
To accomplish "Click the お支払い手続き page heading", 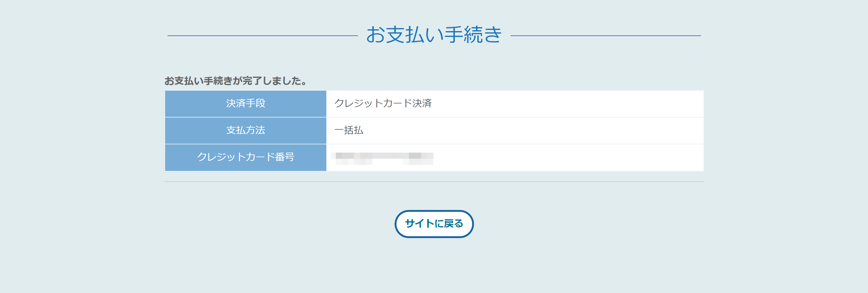I will coord(434,35).
